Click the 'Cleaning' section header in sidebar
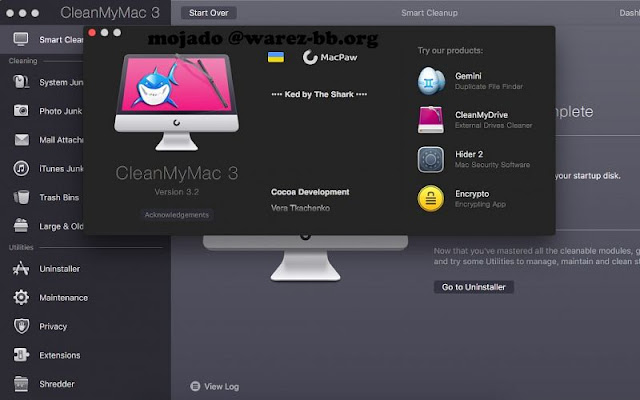The width and height of the screenshot is (640, 400). pos(23,61)
